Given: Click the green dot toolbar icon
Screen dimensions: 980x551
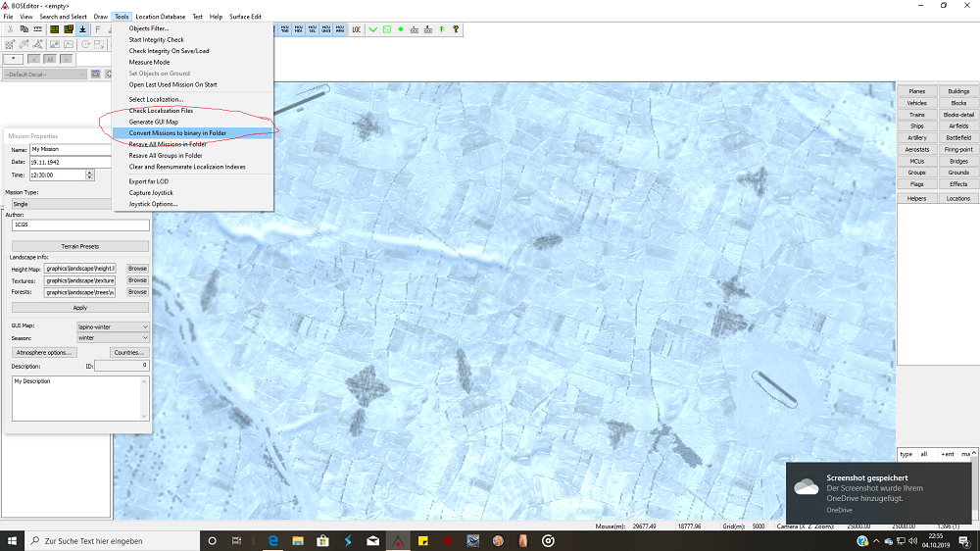Looking at the screenshot, I should coord(401,29).
